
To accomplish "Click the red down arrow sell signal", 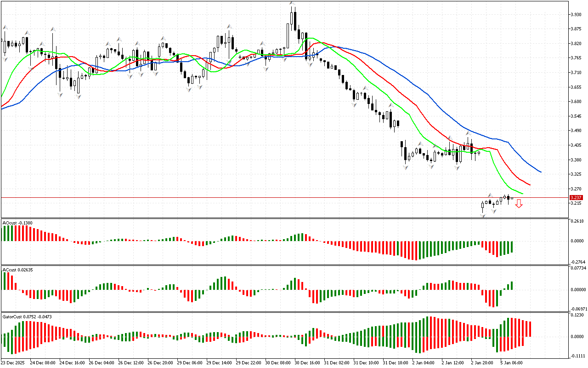I will point(519,203).
